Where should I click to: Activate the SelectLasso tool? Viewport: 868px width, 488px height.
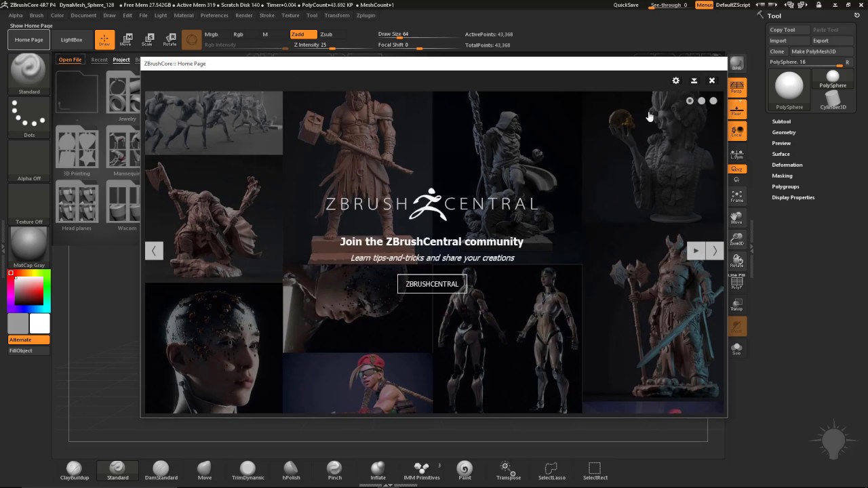coord(551,469)
